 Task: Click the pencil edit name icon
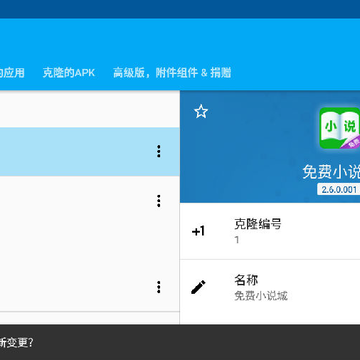[x=198, y=287]
